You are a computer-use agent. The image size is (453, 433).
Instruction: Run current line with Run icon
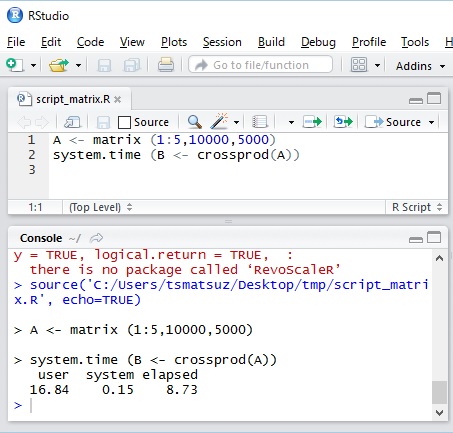(x=312, y=122)
